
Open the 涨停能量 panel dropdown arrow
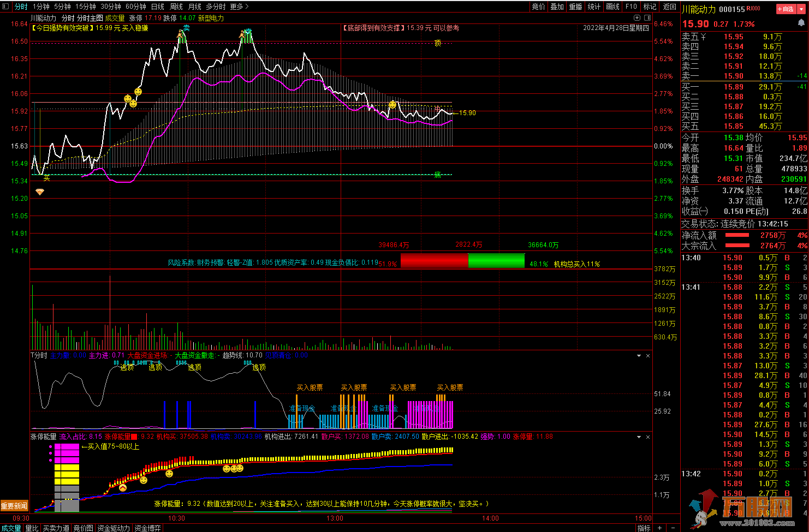tap(639, 437)
